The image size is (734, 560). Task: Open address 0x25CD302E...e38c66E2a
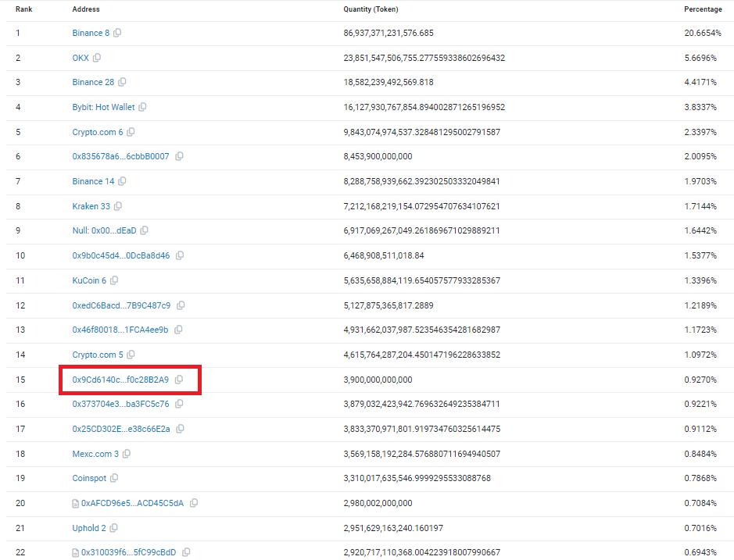tap(121, 429)
